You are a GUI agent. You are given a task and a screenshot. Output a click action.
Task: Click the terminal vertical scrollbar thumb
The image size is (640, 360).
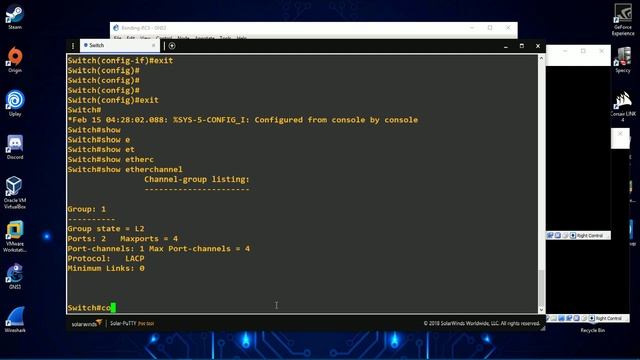(541, 287)
